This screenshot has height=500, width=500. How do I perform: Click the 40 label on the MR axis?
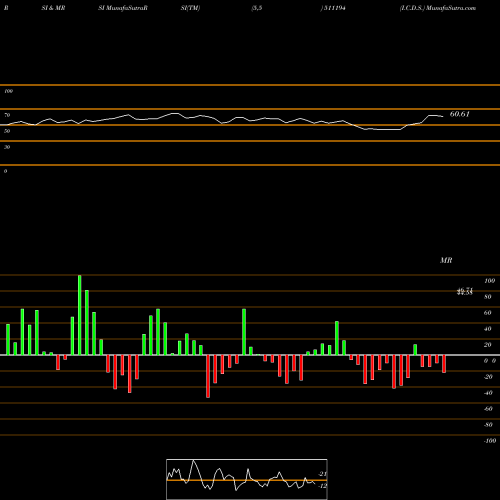[x=488, y=329]
